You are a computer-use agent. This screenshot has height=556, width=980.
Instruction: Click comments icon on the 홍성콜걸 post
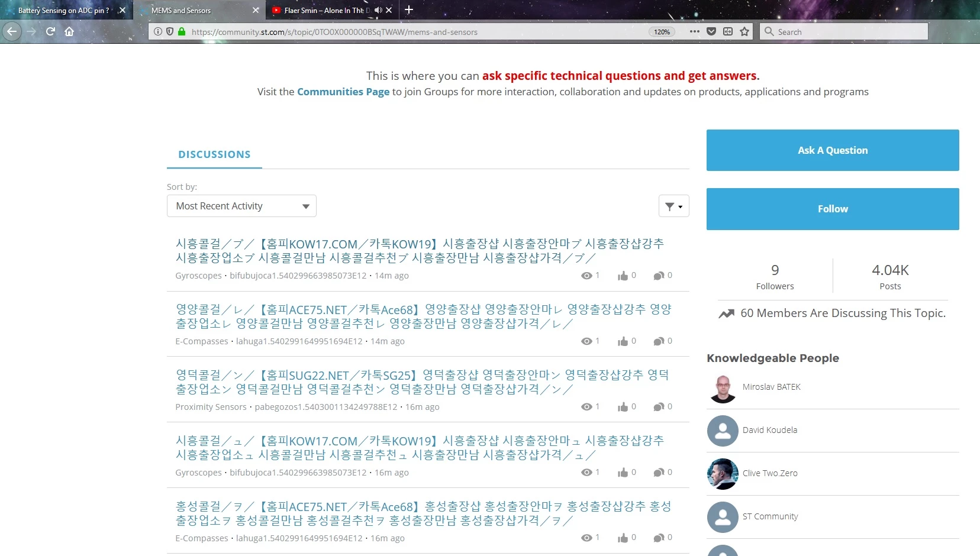pyautogui.click(x=659, y=538)
